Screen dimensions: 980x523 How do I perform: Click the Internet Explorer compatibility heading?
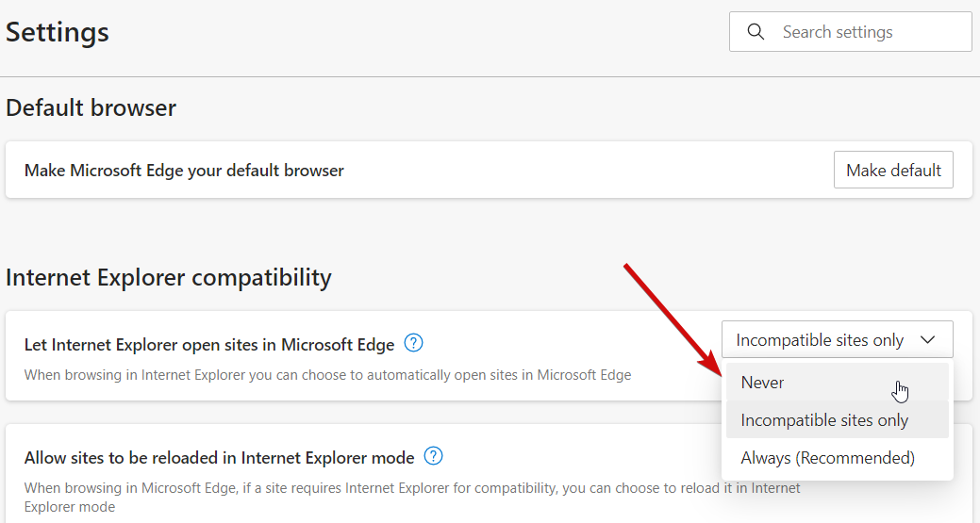pos(169,278)
